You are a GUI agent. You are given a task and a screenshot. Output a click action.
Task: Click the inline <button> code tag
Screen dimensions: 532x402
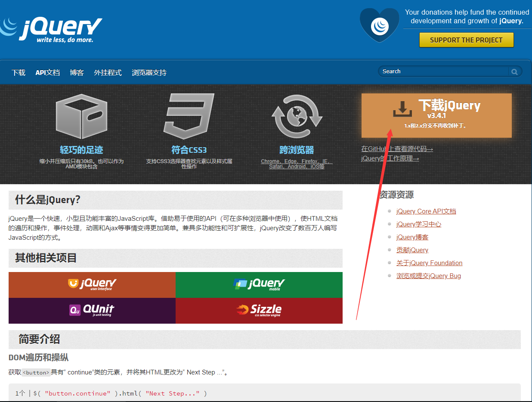[x=36, y=373]
